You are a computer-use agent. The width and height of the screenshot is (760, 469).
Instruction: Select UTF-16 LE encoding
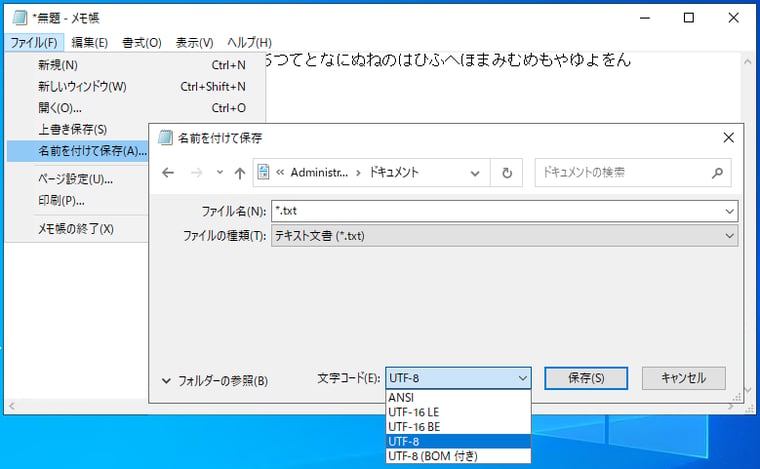point(458,412)
